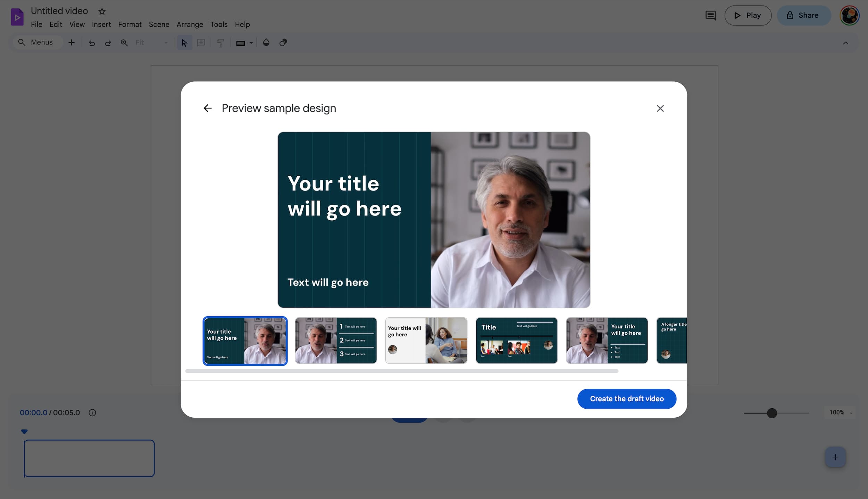Click the add comment icon in toolbar
Image resolution: width=868 pixels, height=499 pixels.
[201, 42]
